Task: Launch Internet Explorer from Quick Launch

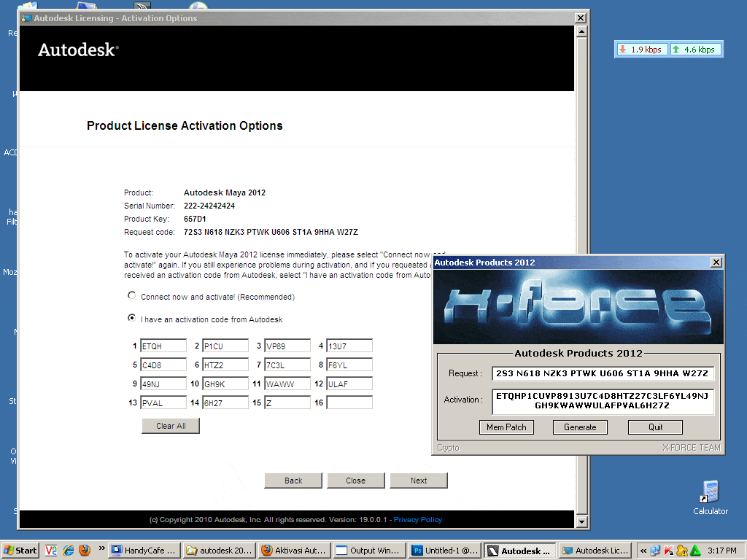Action: coord(69,551)
